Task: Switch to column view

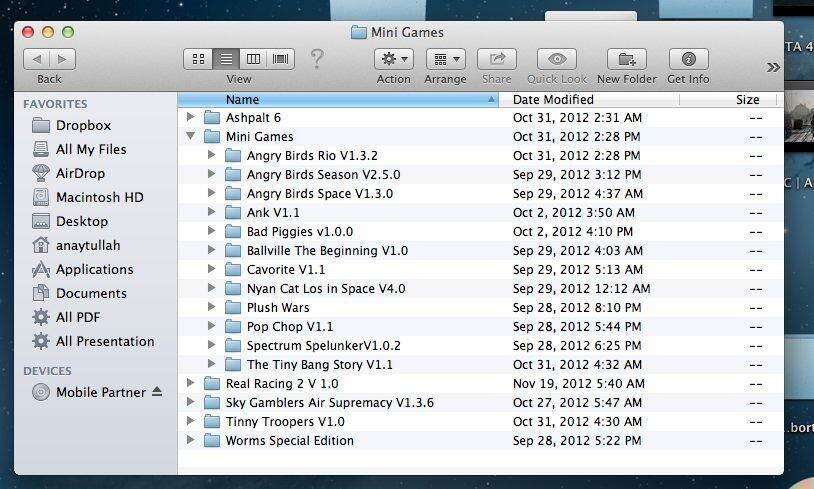Action: tap(253, 59)
